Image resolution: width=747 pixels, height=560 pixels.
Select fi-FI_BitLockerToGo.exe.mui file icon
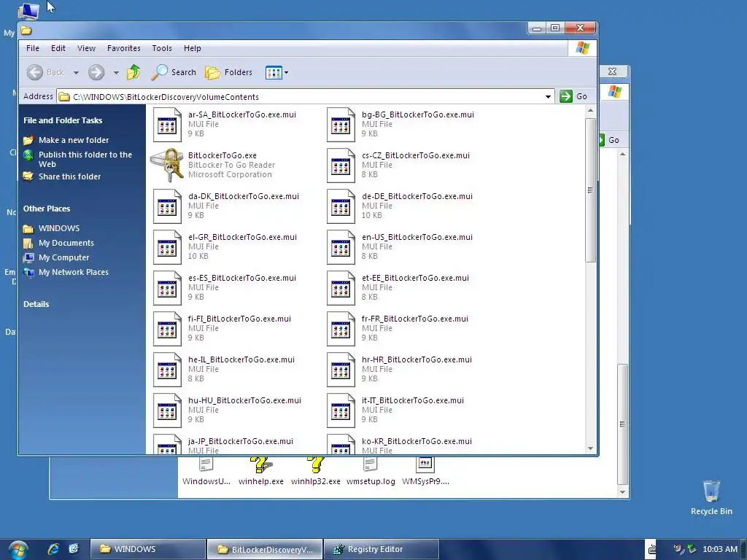[167, 330]
